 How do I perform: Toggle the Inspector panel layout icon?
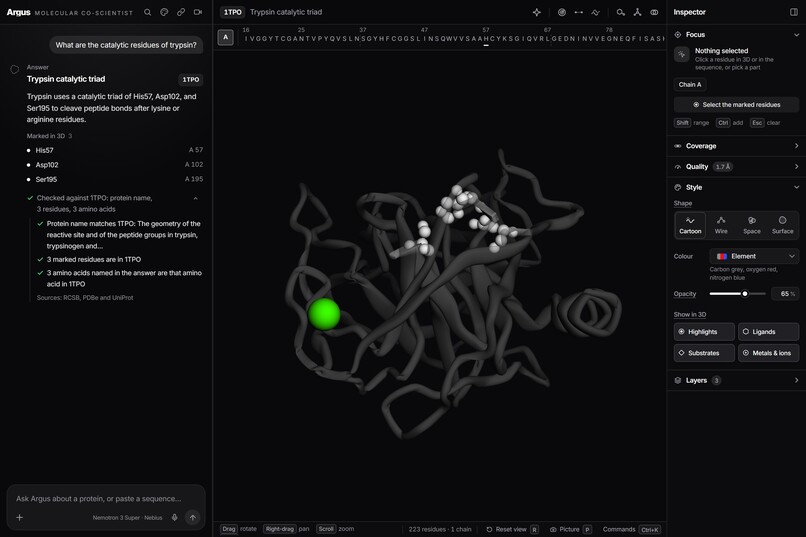[794, 12]
